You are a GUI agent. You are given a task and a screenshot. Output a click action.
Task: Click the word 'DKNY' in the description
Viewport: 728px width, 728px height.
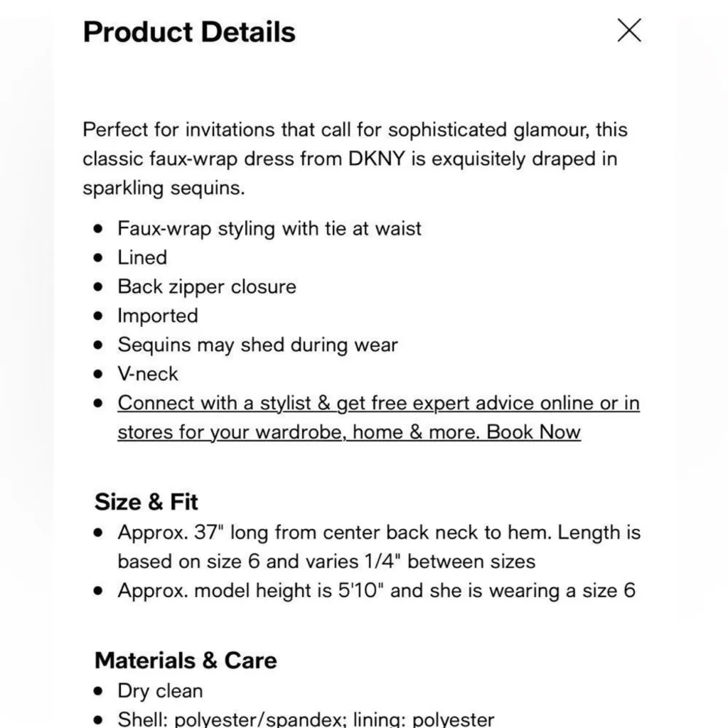pos(376,159)
